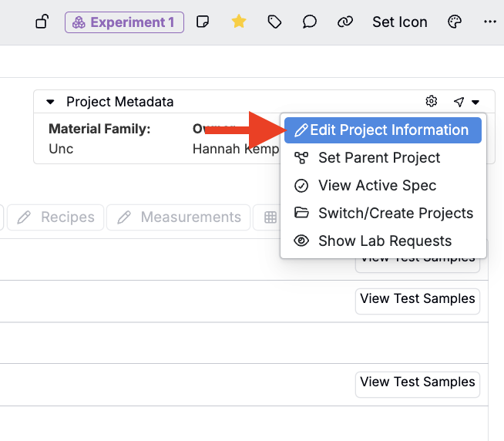Select View Active Spec menu item
Screen dimensions: 504x441
click(377, 186)
